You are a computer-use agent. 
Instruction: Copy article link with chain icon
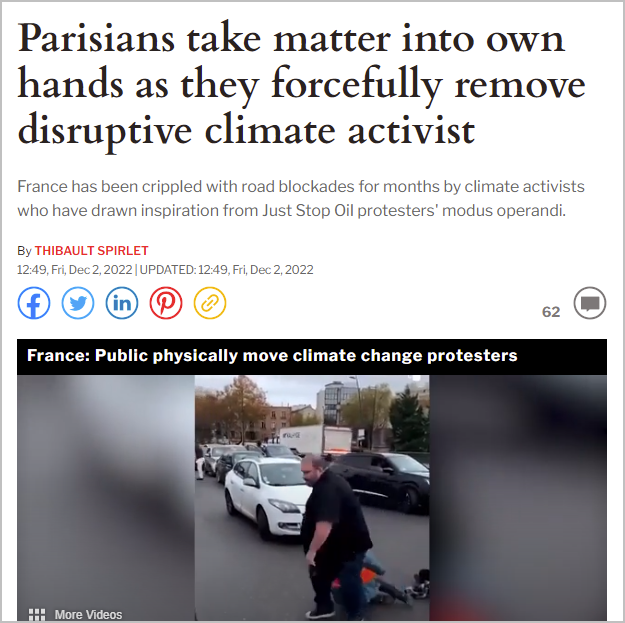[x=210, y=303]
